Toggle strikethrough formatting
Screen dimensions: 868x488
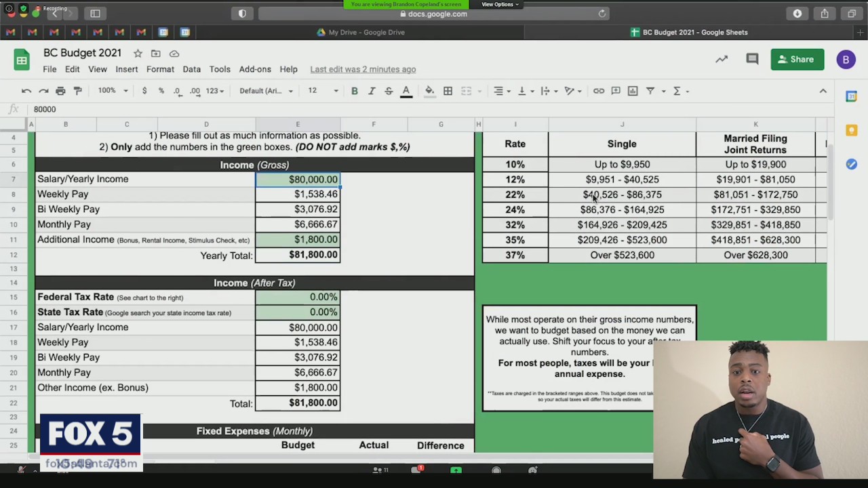coord(389,91)
